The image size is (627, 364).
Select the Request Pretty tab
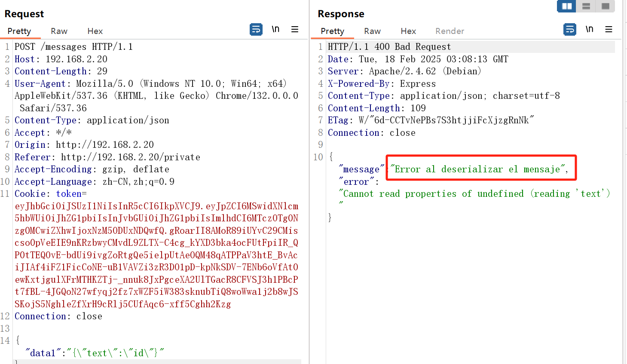(x=19, y=31)
